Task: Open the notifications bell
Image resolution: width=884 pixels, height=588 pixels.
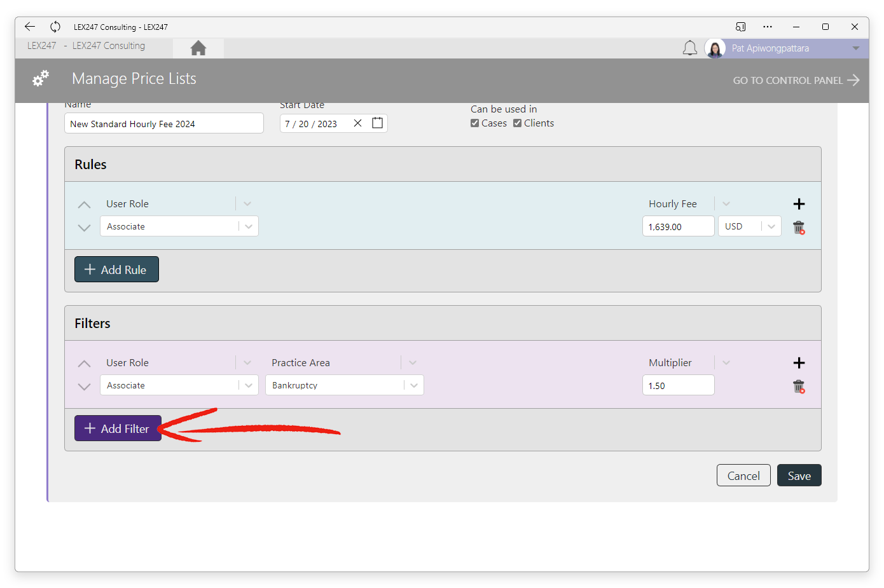Action: pos(690,48)
